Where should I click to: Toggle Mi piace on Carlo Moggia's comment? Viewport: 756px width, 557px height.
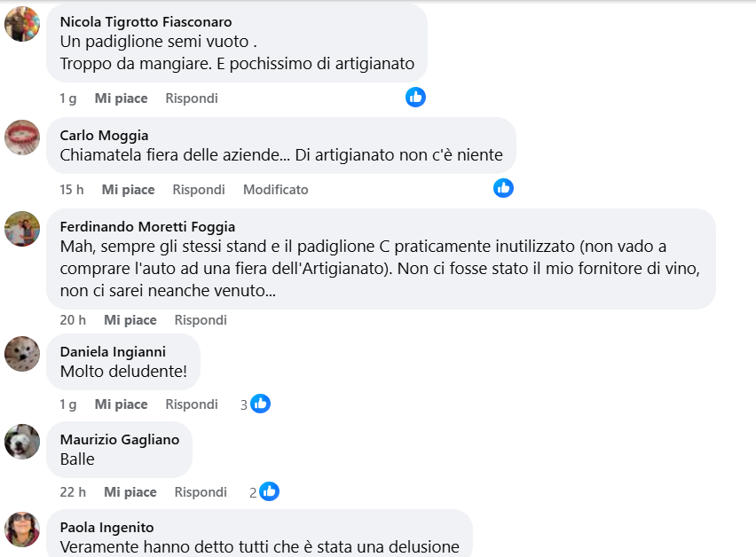click(128, 190)
